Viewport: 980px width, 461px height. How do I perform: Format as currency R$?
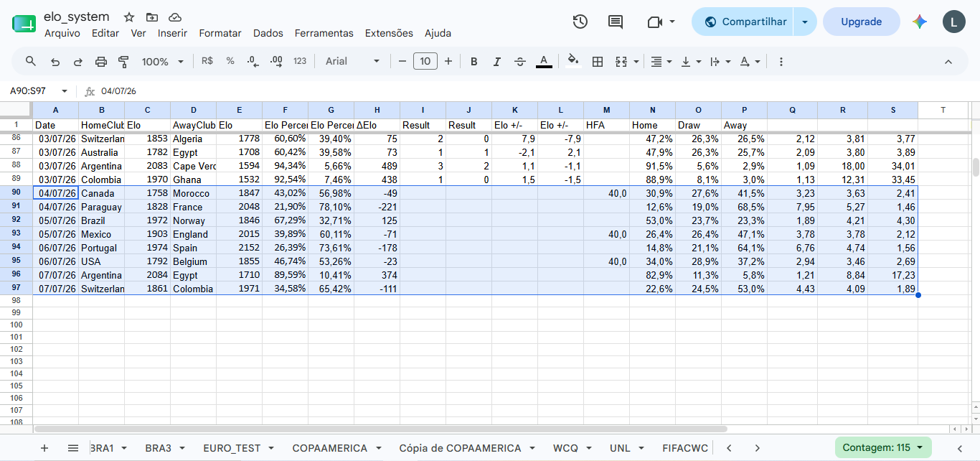pyautogui.click(x=207, y=61)
